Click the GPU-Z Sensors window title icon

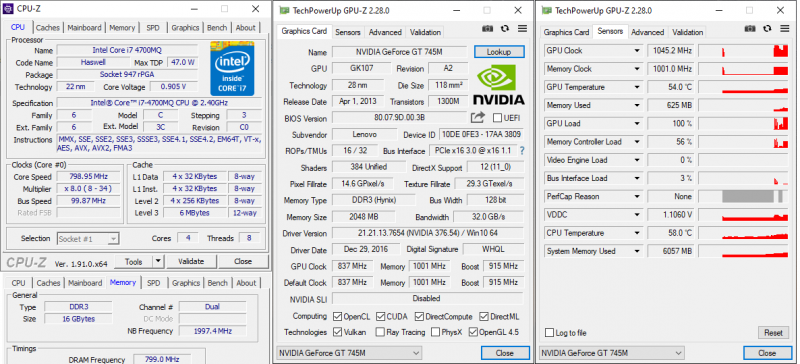[x=547, y=10]
